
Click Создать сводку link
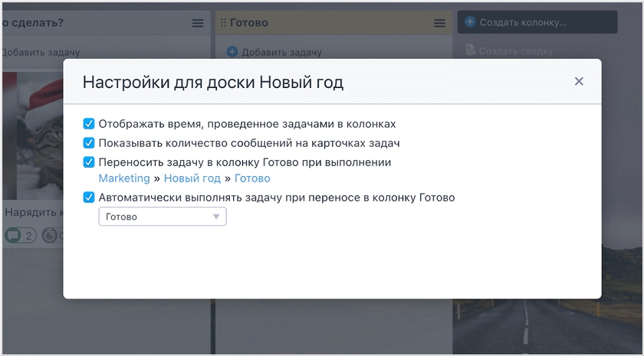515,51
